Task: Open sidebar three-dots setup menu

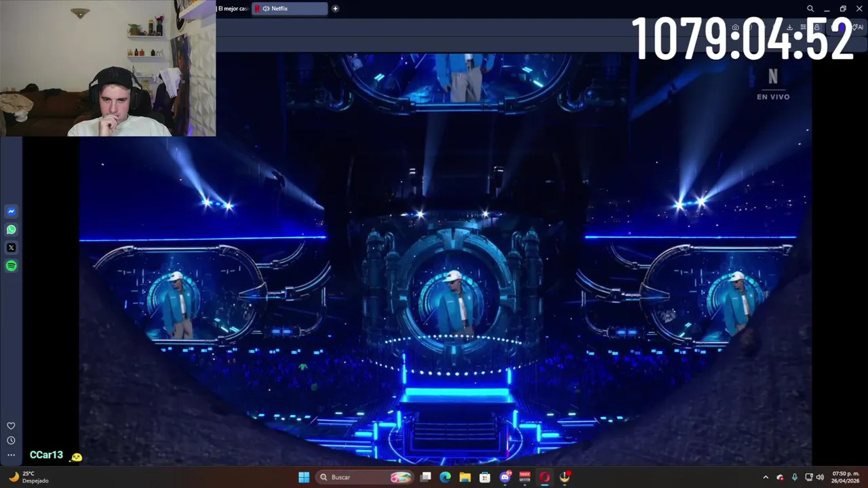Action: tap(11, 455)
